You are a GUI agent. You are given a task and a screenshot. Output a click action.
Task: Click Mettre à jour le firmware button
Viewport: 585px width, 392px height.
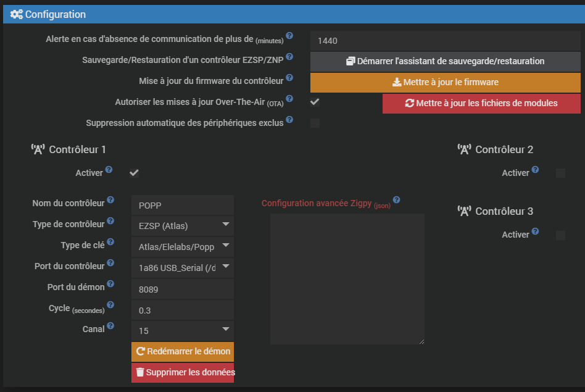pyautogui.click(x=445, y=82)
